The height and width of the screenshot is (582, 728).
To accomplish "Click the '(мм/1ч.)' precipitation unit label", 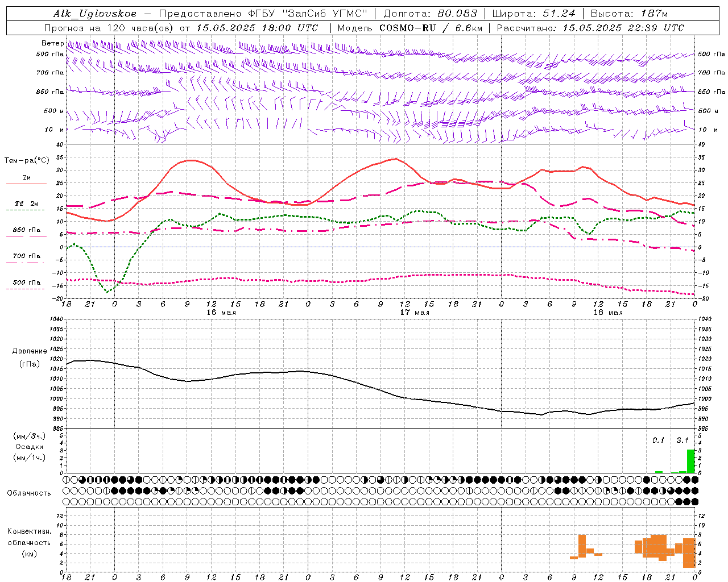I will pos(30,457).
